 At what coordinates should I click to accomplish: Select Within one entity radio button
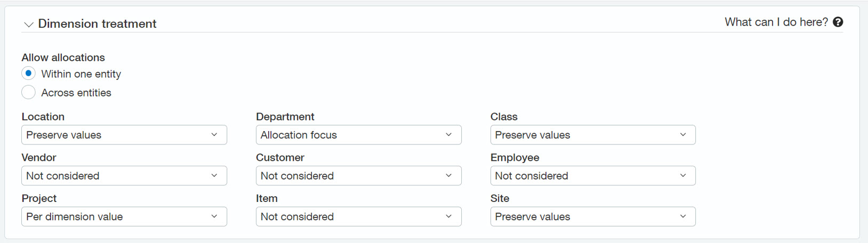click(29, 74)
